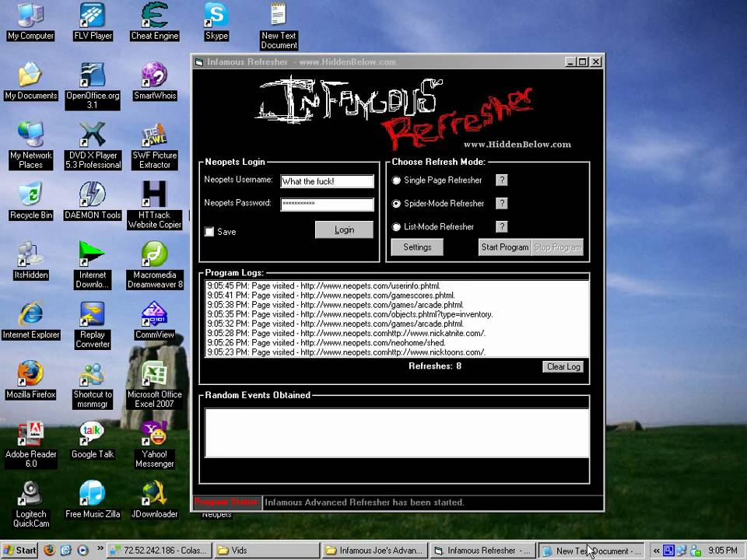Click the Google Talk desktop icon
The height and width of the screenshot is (560, 747).
click(93, 440)
